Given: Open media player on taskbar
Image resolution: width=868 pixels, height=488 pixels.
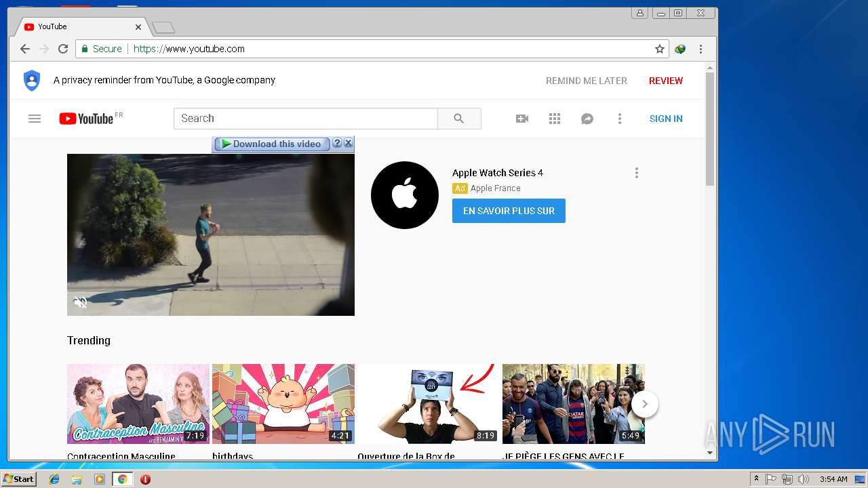Looking at the screenshot, I should point(100,479).
